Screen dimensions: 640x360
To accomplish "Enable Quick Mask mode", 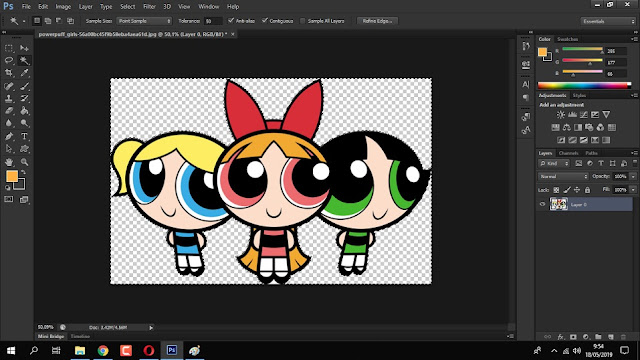I will pyautogui.click(x=9, y=199).
